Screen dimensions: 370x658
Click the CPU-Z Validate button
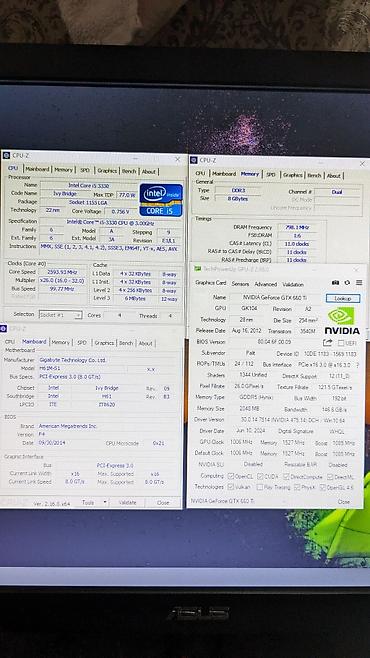pyautogui.click(x=128, y=502)
